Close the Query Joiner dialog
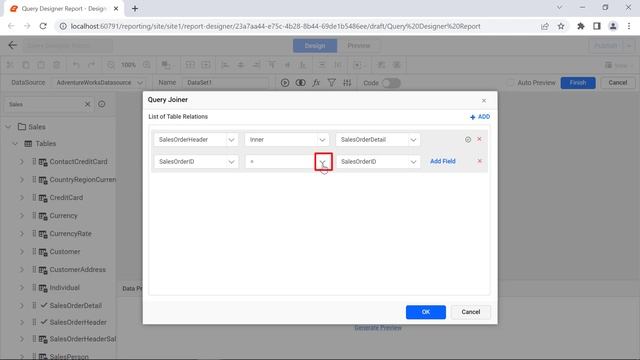 coord(484,100)
